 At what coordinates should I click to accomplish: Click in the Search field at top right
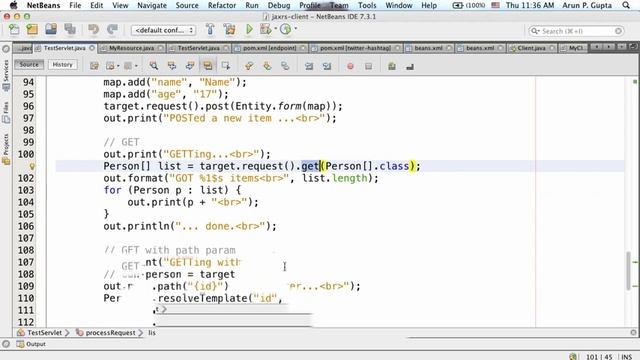pos(576,31)
